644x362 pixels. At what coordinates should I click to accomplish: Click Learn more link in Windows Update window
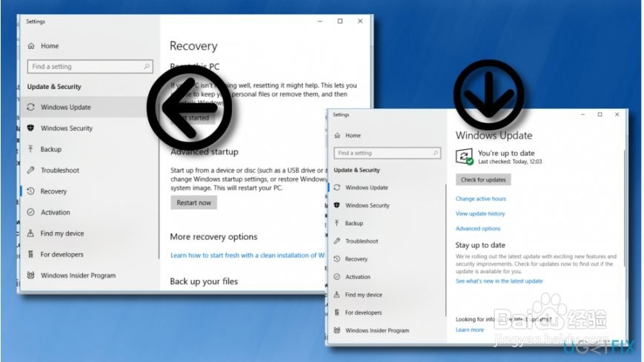click(x=469, y=329)
